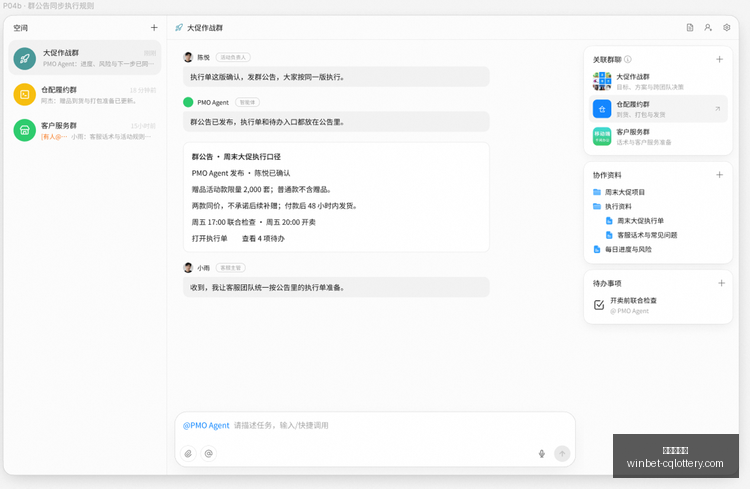
Task: Open the 客服话术与常见问题 document
Action: coord(641,235)
